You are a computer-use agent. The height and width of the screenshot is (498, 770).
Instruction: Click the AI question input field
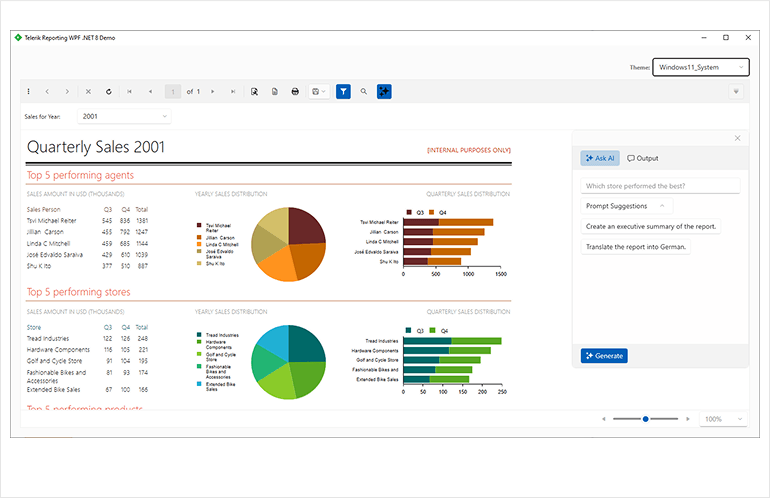[x=660, y=186]
